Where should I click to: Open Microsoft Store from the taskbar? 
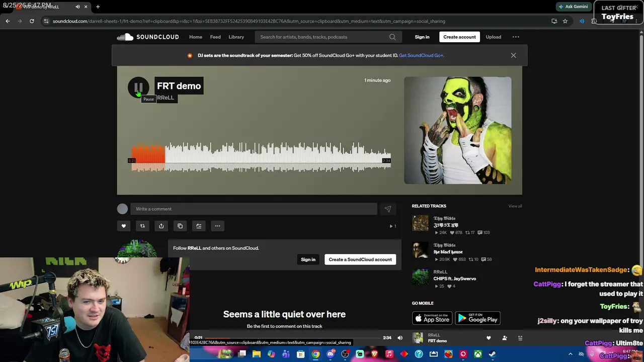coord(301,354)
